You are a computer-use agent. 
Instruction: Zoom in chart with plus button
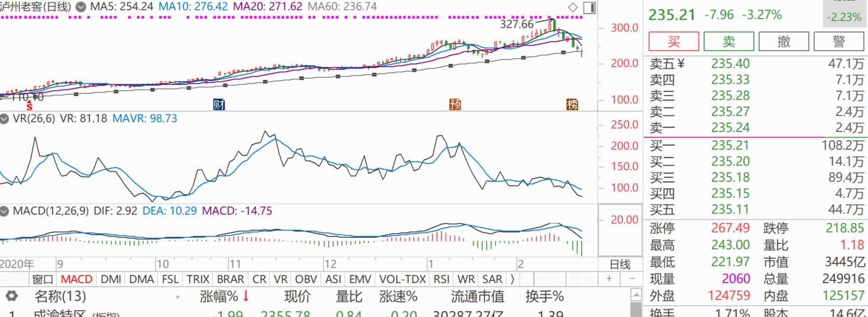(609, 278)
